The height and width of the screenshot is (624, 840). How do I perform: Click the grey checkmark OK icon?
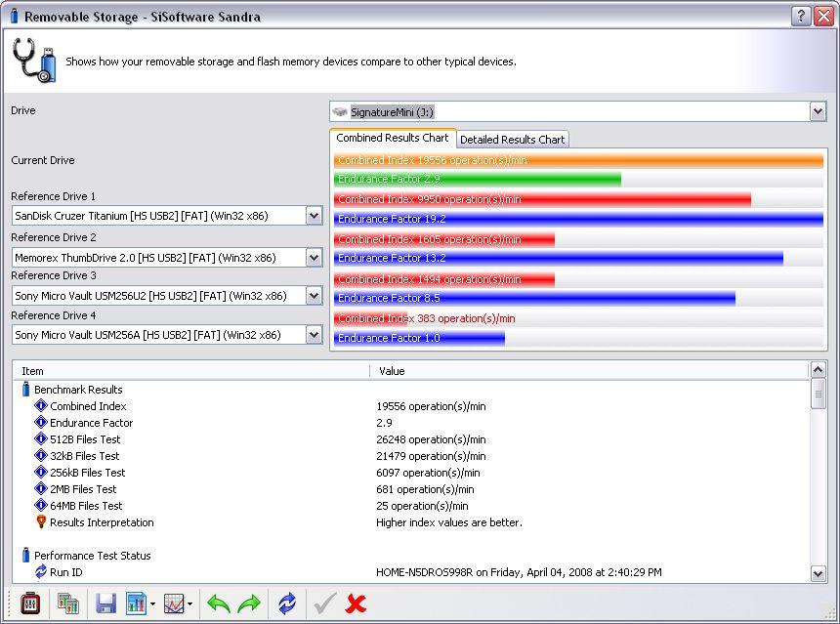325,603
